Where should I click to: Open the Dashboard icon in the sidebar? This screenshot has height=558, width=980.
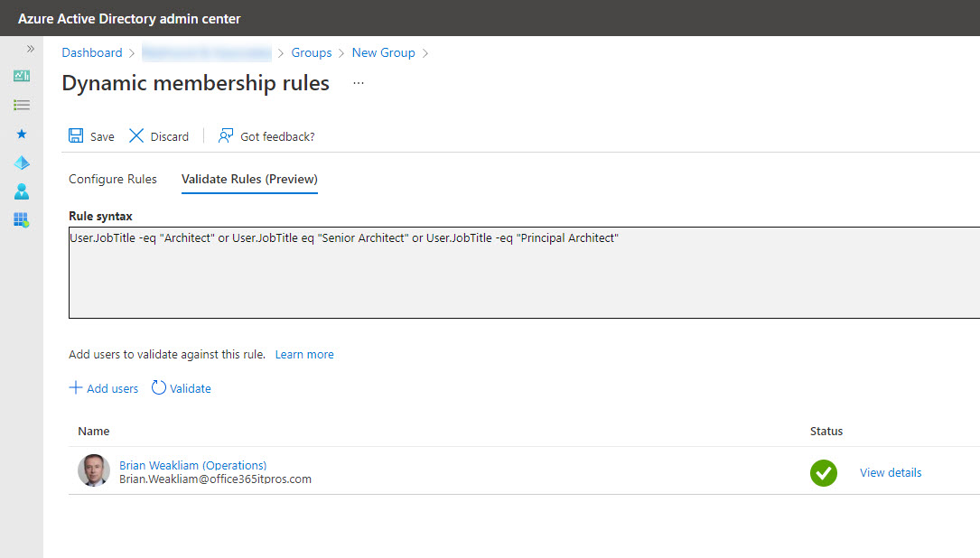click(22, 76)
